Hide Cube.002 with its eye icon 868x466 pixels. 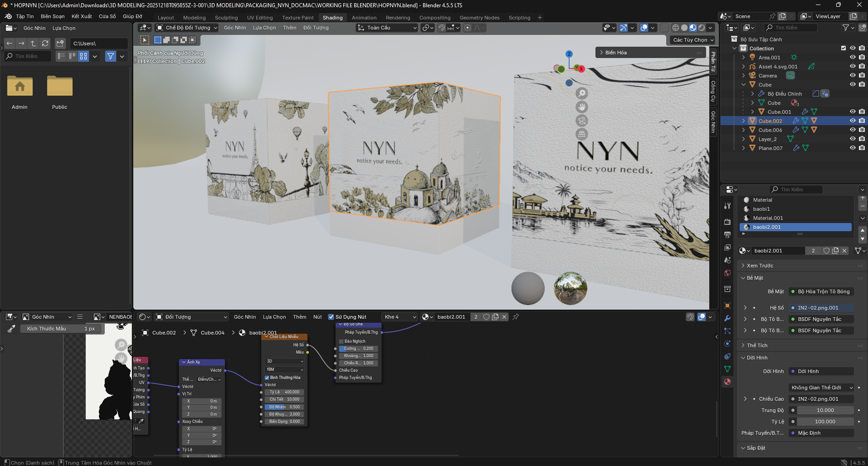tap(853, 121)
